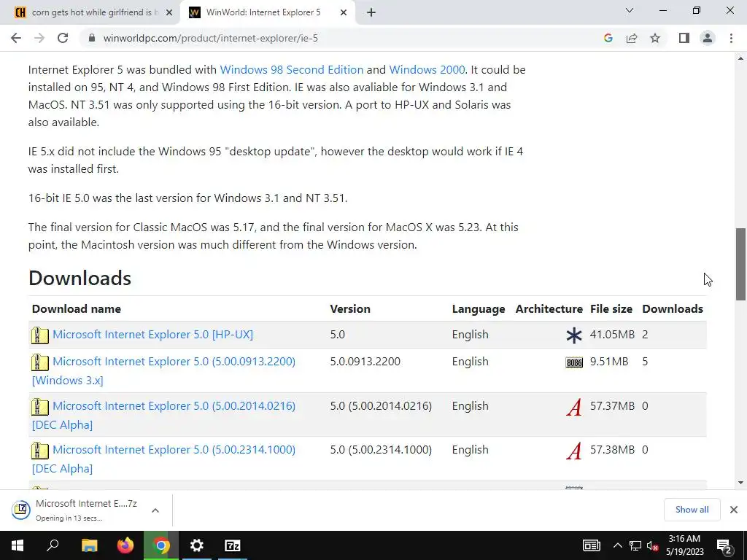
Task: Close the 'corn gets hot' tab
Action: [169, 12]
